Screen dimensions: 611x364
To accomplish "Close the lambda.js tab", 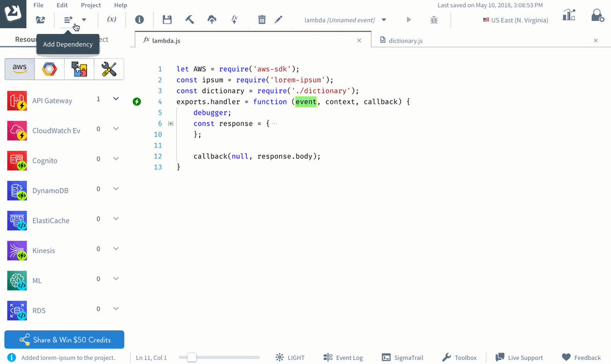I will 359,40.
